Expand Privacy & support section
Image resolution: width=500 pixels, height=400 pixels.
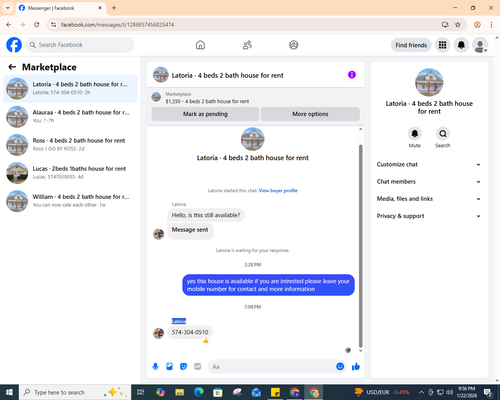point(429,216)
